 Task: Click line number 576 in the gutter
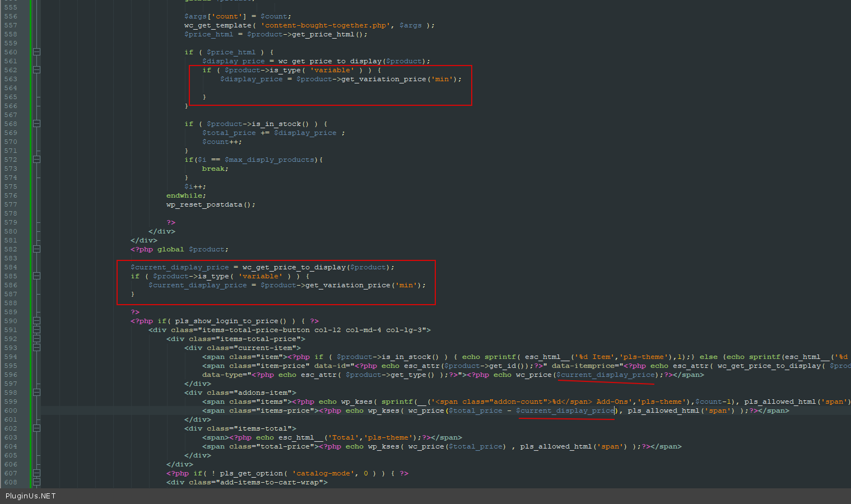click(x=11, y=195)
